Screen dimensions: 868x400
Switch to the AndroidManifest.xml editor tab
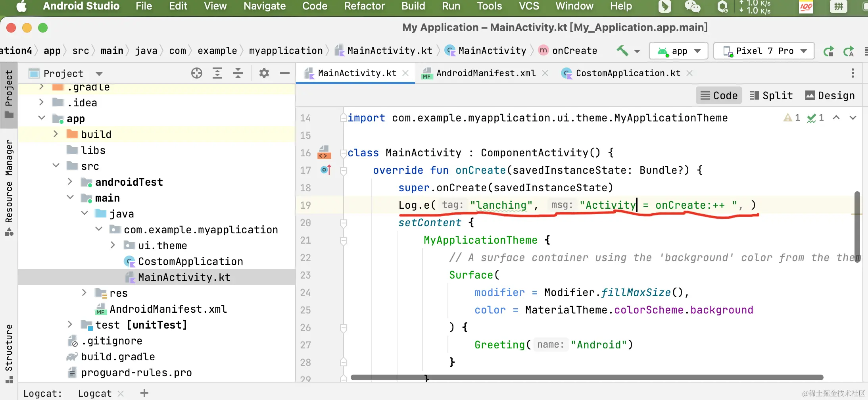point(486,73)
